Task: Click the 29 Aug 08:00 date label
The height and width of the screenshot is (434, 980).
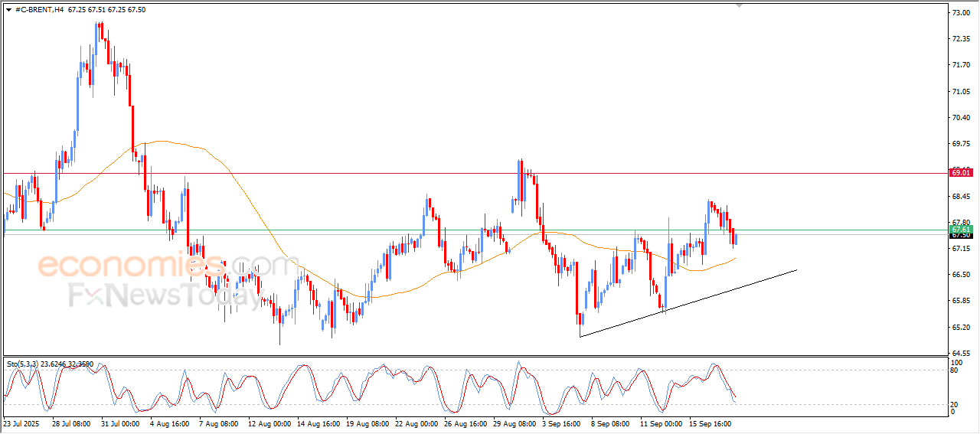Action: tap(514, 423)
